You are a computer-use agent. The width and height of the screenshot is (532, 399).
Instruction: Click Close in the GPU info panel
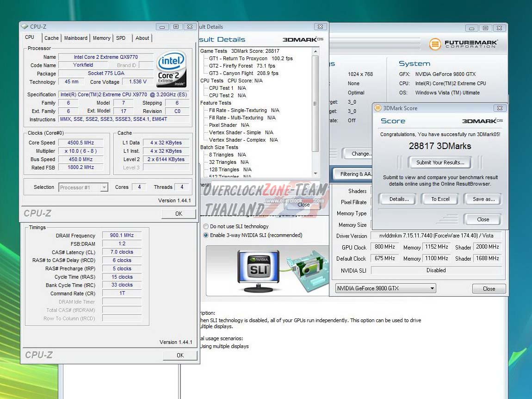489,289
